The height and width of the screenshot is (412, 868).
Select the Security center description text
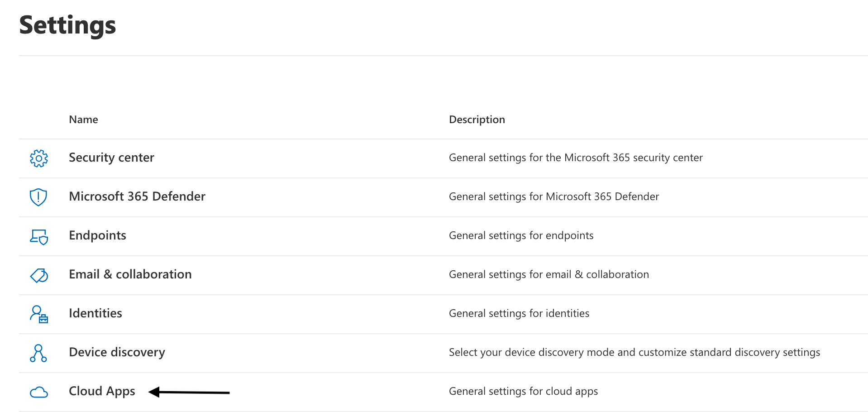tap(576, 158)
